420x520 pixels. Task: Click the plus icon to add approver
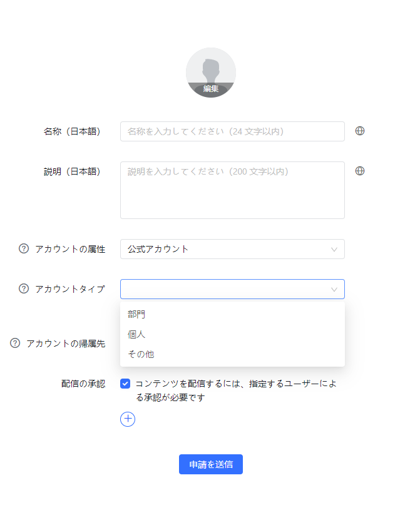click(x=128, y=419)
